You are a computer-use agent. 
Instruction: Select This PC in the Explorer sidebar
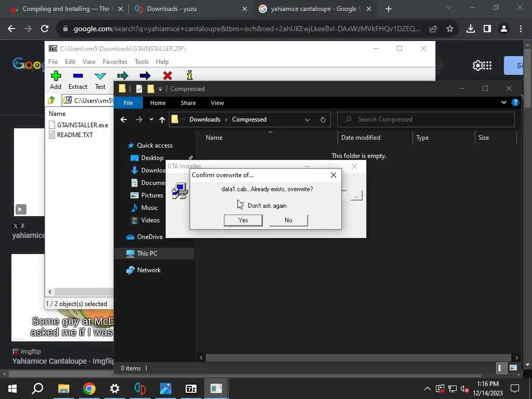coord(147,254)
